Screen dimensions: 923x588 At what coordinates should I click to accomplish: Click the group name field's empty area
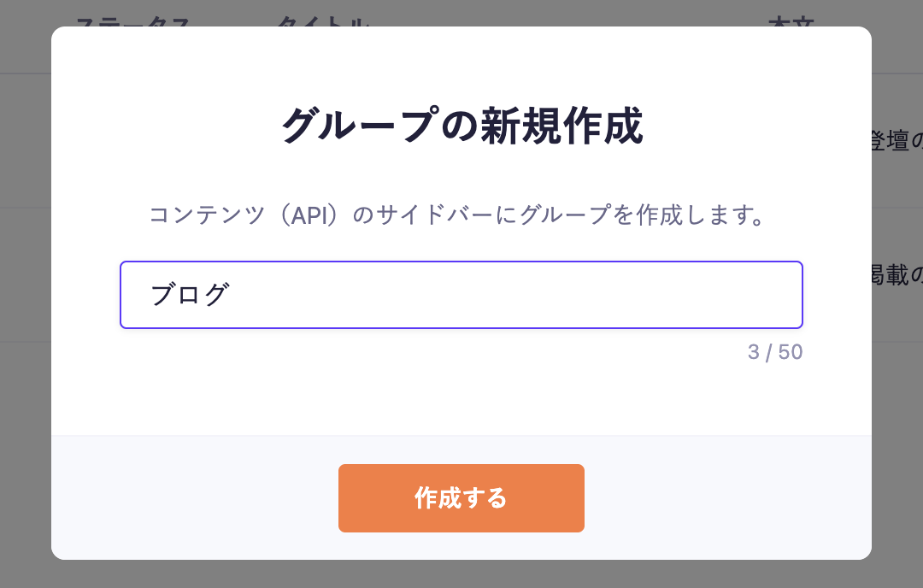point(513,295)
